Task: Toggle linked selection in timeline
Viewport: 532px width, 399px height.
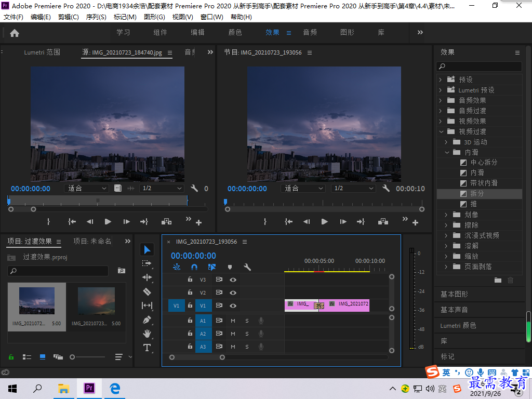Action: 212,268
